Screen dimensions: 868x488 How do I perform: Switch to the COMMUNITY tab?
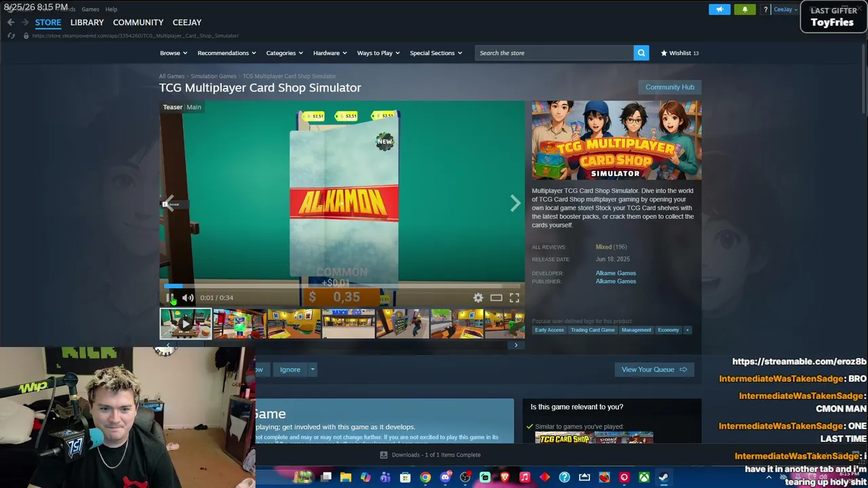pyautogui.click(x=138, y=22)
